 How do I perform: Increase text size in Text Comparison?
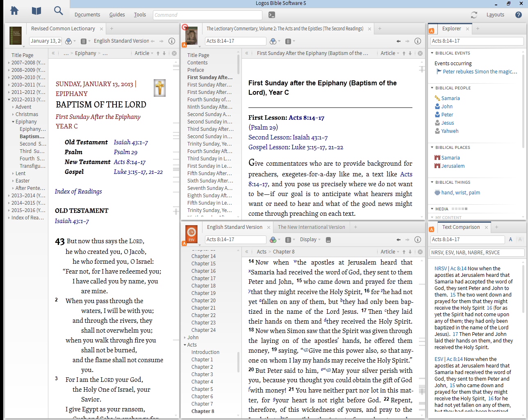pos(510,240)
